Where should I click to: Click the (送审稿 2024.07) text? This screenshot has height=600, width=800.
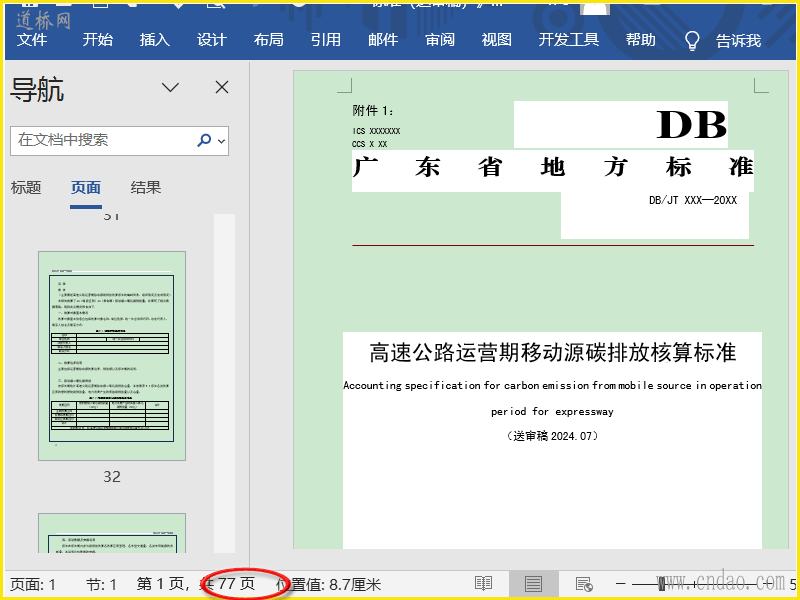point(553,436)
